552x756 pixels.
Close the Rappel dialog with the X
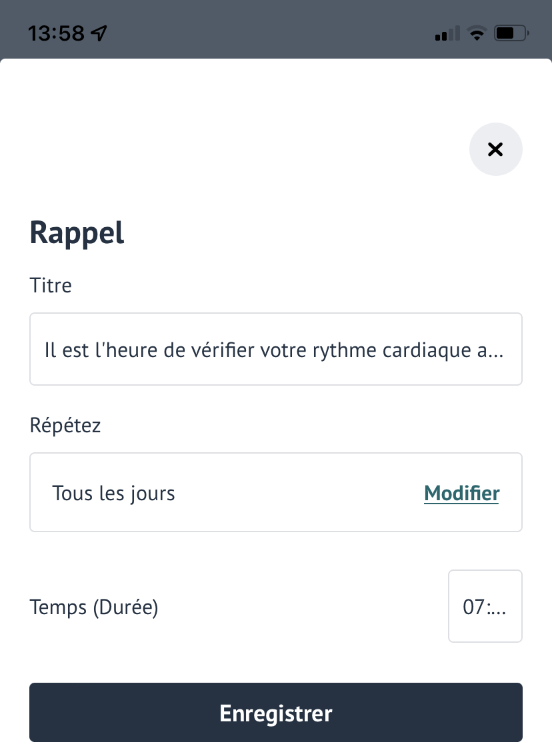[x=495, y=149]
